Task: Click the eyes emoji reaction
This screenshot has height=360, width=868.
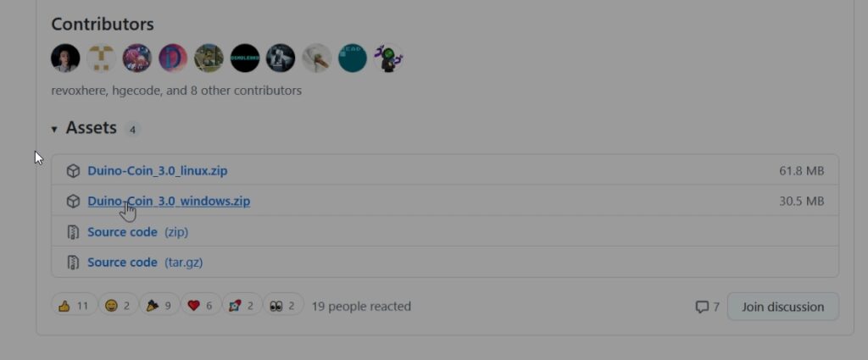Action: (x=284, y=306)
